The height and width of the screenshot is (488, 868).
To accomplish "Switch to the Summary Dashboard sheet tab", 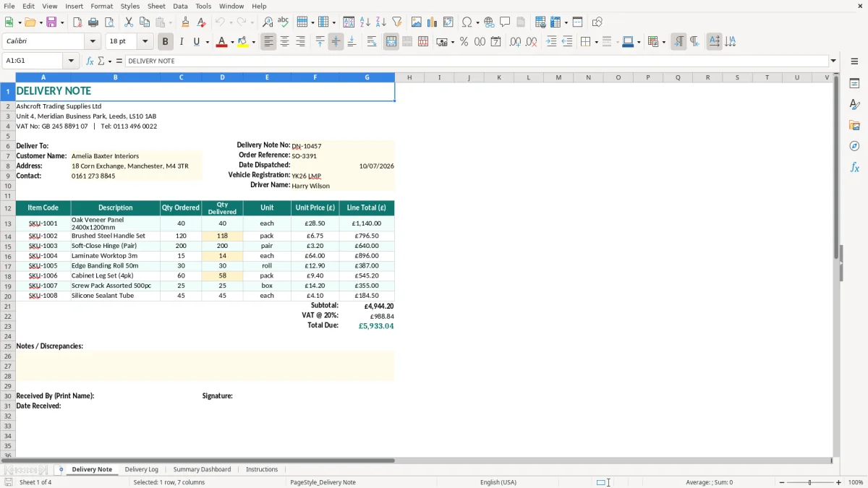I will click(202, 470).
